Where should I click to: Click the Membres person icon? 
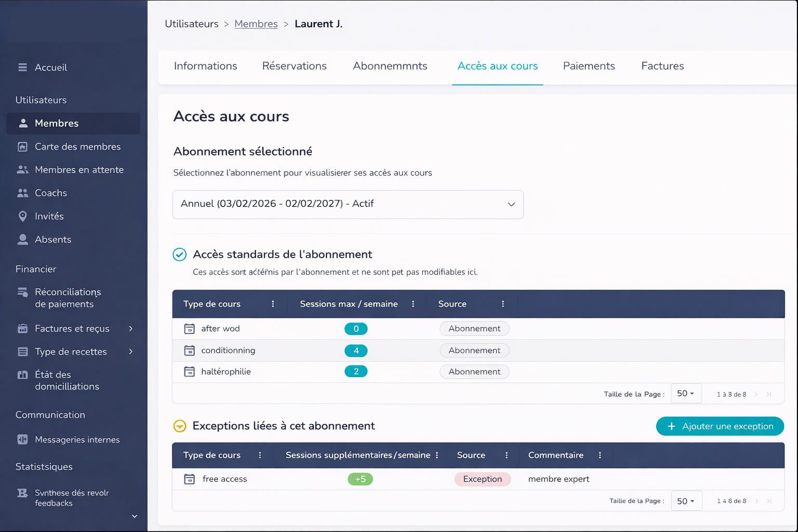coord(23,123)
